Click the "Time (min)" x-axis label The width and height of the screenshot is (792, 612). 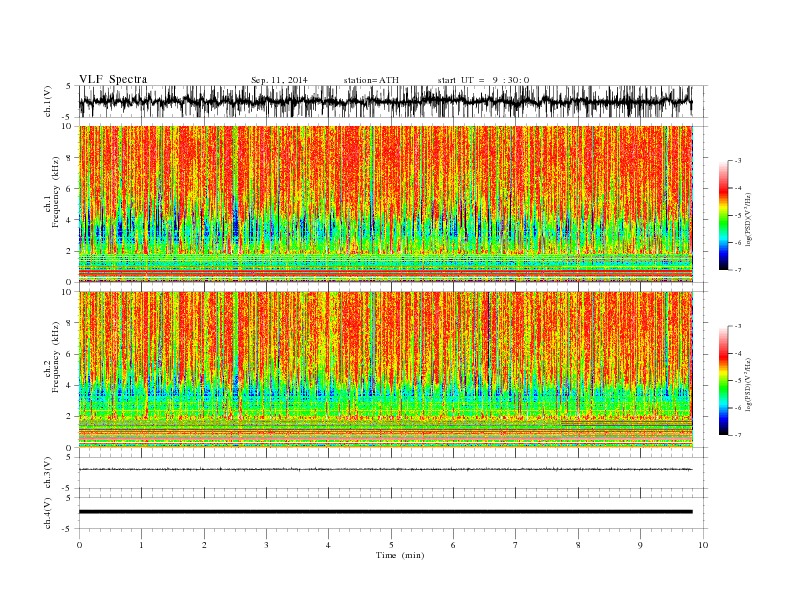point(400,555)
